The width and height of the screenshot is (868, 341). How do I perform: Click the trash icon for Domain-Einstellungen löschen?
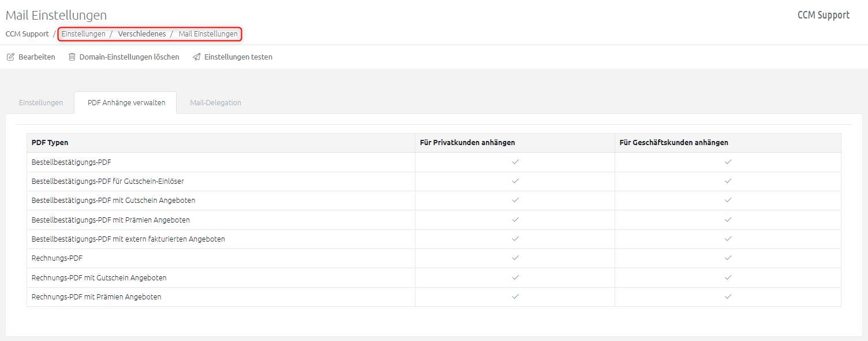click(72, 57)
